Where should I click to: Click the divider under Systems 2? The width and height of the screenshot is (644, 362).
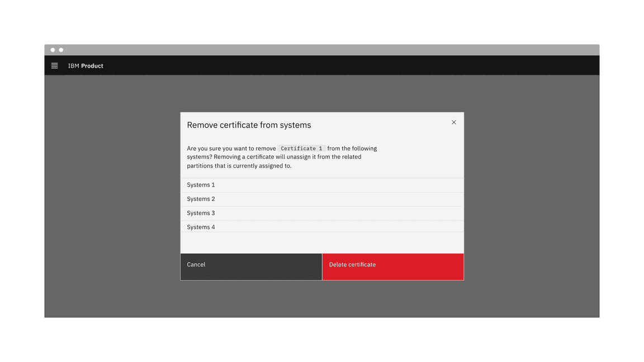pyautogui.click(x=321, y=206)
